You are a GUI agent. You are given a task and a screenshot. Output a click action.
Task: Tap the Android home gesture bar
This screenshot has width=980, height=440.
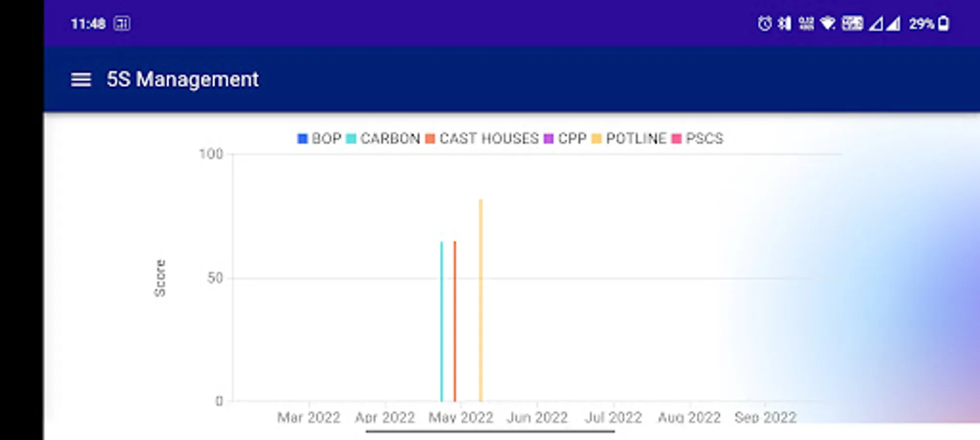[490, 432]
